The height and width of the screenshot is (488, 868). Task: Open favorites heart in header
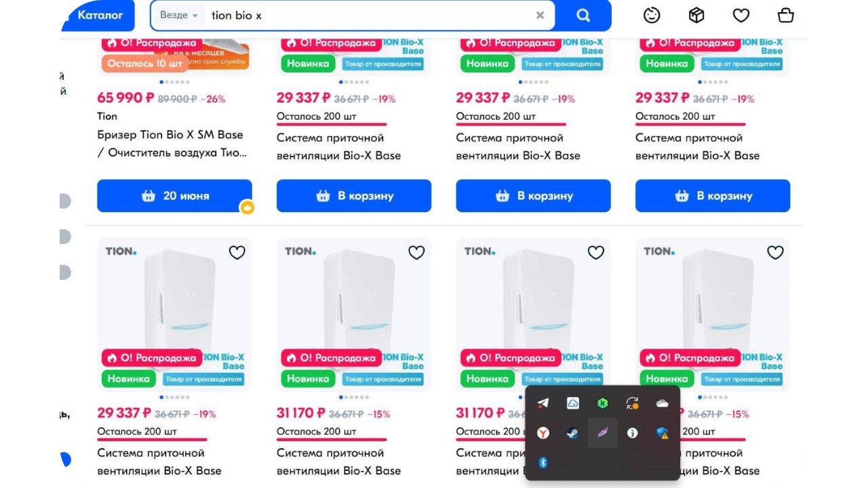(741, 15)
